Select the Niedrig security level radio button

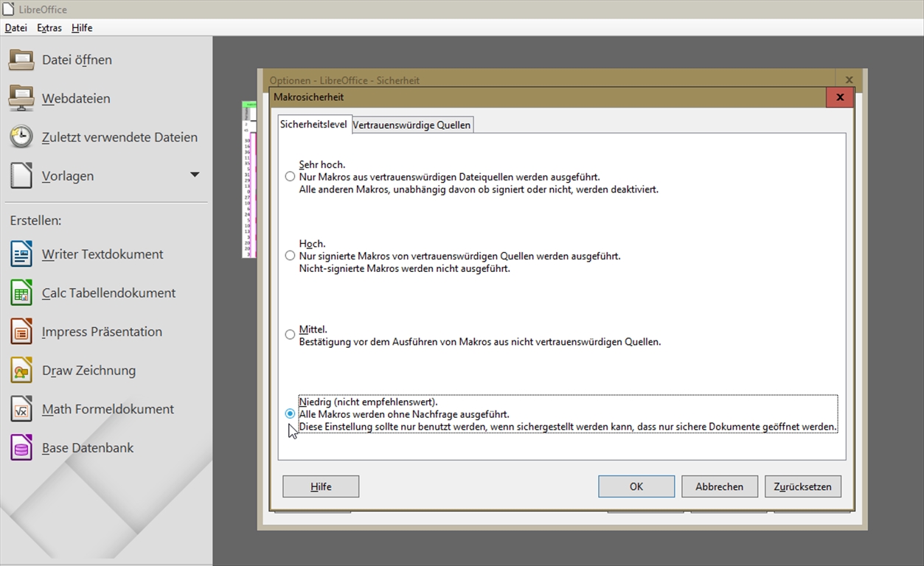click(290, 414)
